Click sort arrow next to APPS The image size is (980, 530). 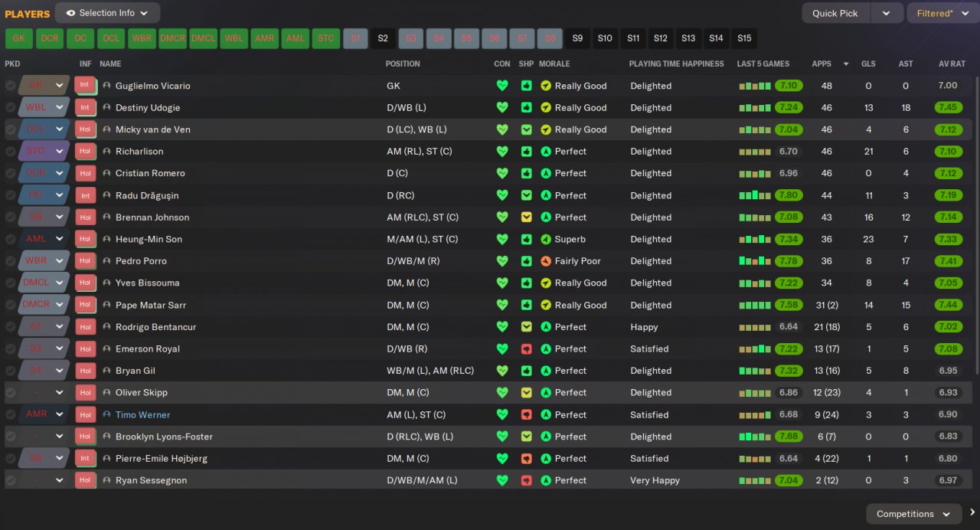pyautogui.click(x=846, y=64)
